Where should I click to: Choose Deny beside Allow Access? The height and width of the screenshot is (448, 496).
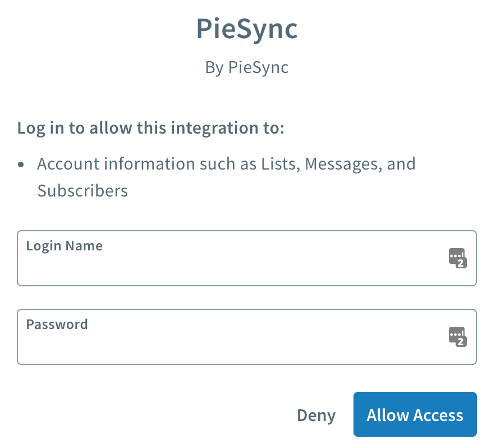coord(316,415)
